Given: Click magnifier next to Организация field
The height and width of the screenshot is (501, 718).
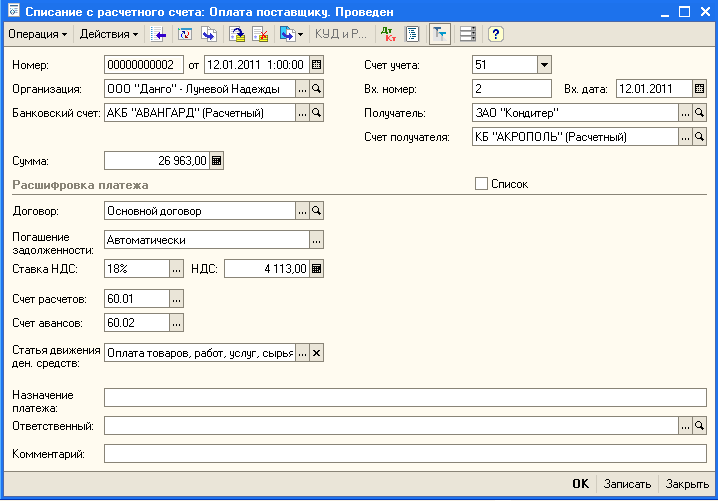Looking at the screenshot, I should coord(317,88).
